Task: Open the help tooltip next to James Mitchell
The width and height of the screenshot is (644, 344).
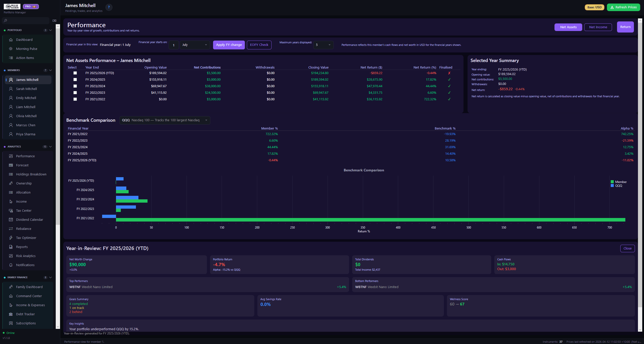Action: pyautogui.click(x=109, y=7)
